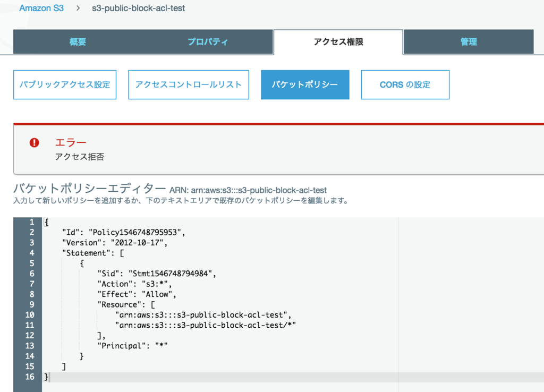Select the breadcrumb arrow separator
Image resolution: width=544 pixels, height=392 pixels.
coord(79,8)
